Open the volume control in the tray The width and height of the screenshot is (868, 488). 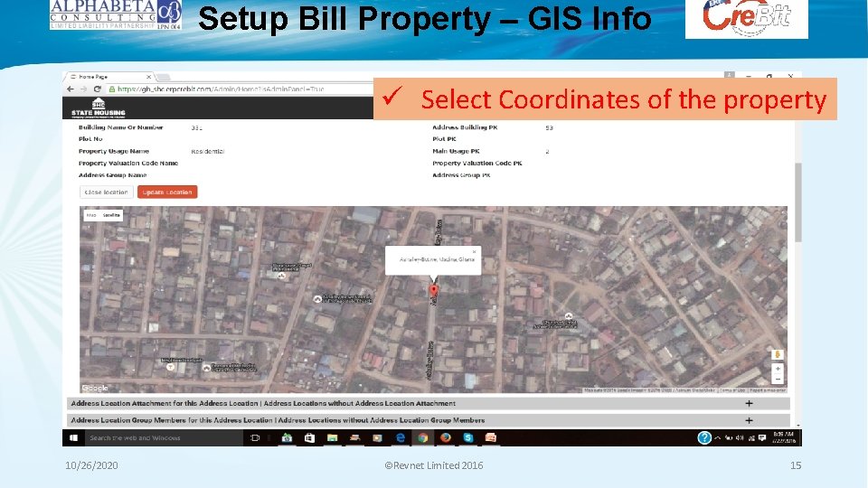coord(740,437)
